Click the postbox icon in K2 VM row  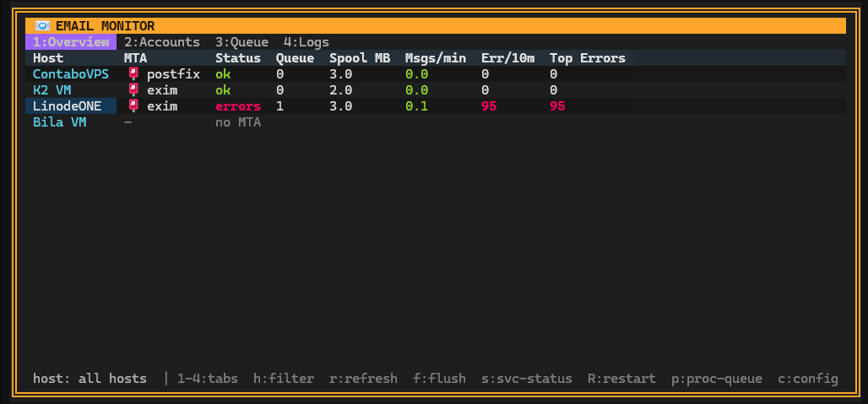pyautogui.click(x=133, y=90)
